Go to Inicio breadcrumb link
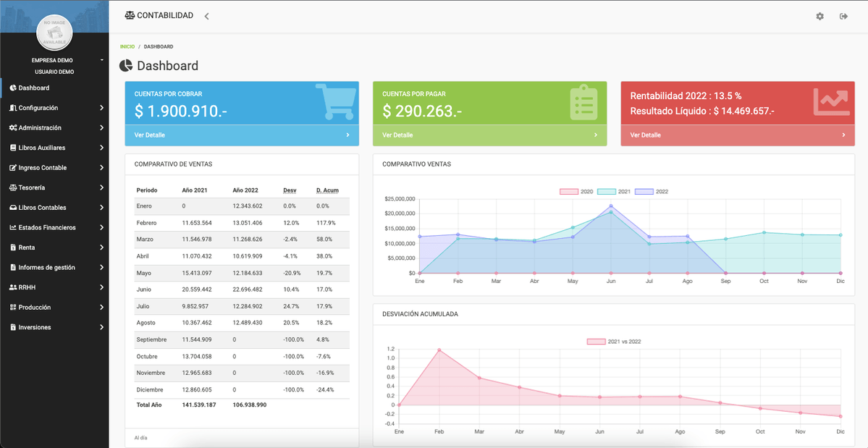The height and width of the screenshot is (448, 868). [127, 46]
